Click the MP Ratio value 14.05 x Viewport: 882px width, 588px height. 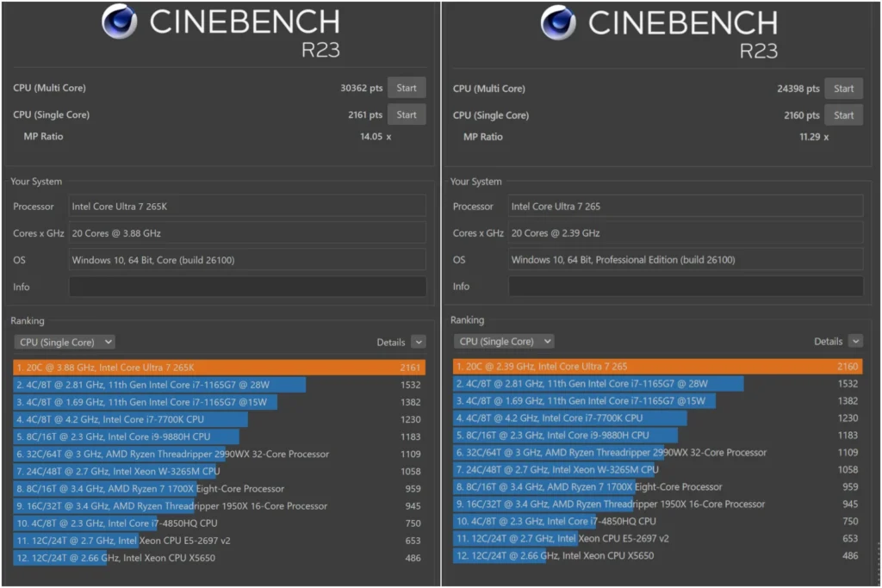point(376,137)
